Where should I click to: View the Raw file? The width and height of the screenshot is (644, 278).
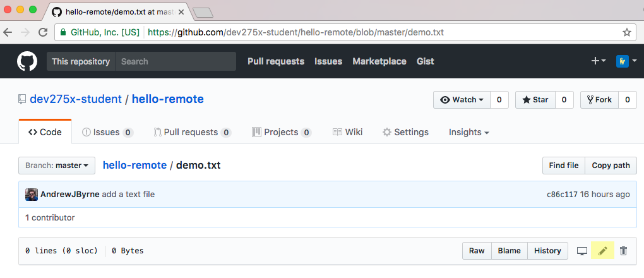click(x=477, y=251)
